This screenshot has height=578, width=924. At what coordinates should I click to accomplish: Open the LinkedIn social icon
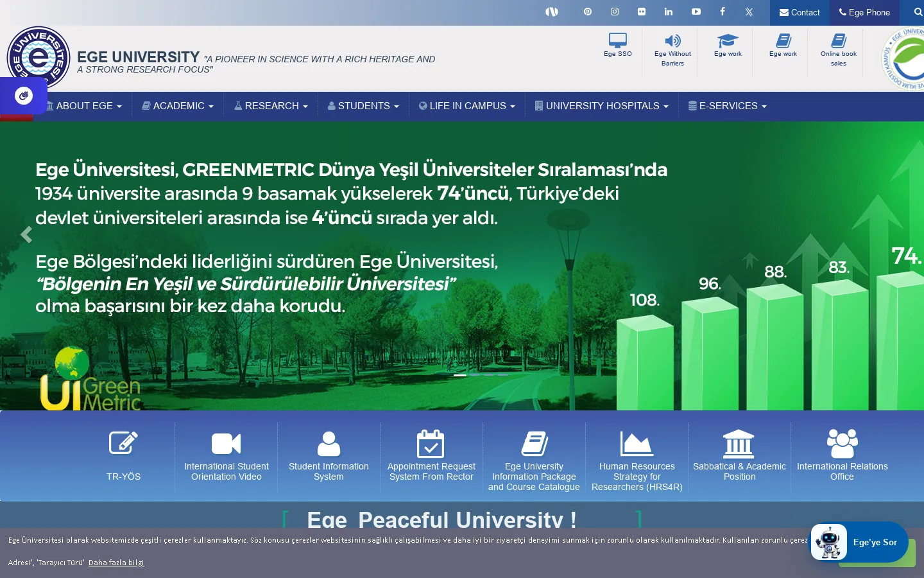(x=669, y=12)
